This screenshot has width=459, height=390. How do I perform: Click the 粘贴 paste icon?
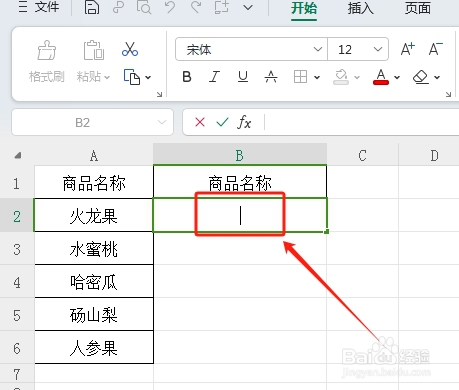[93, 51]
